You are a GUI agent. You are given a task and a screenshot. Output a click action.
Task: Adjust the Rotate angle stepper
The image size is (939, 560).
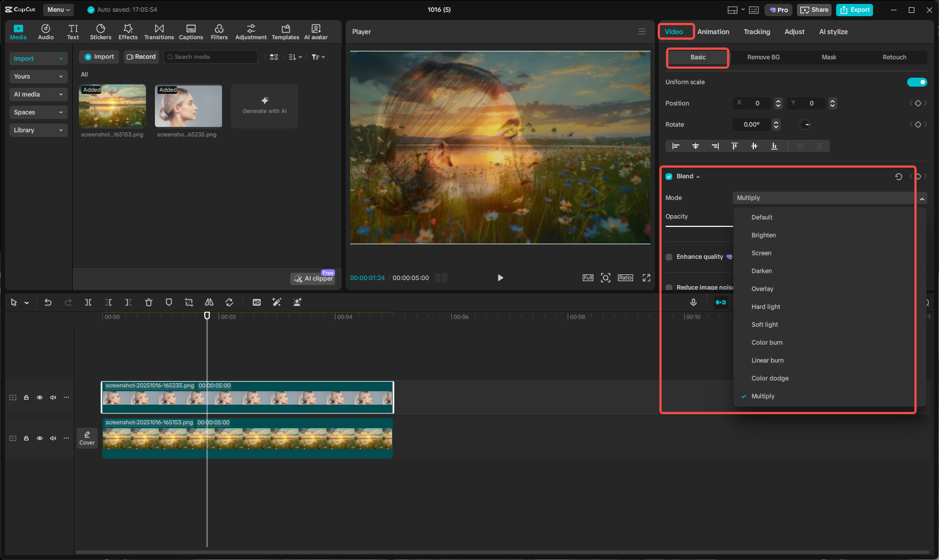coord(776,124)
